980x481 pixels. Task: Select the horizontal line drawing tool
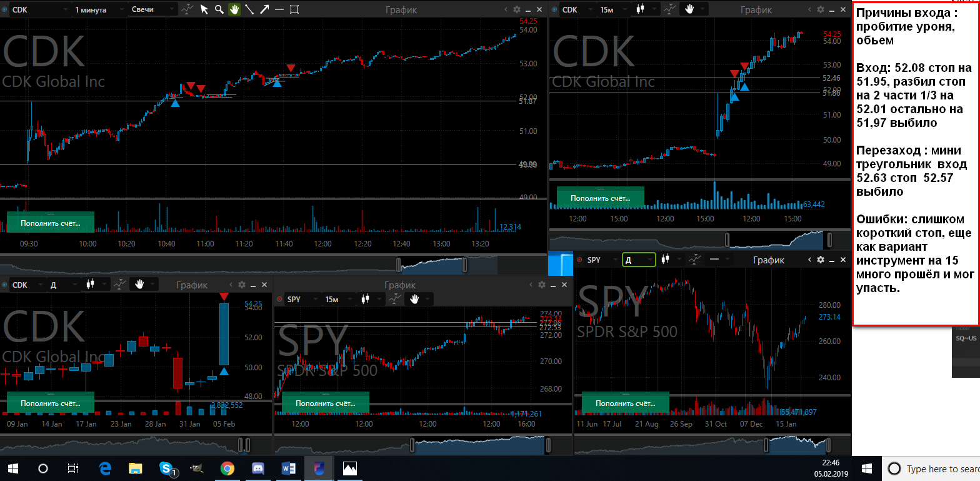point(279,9)
